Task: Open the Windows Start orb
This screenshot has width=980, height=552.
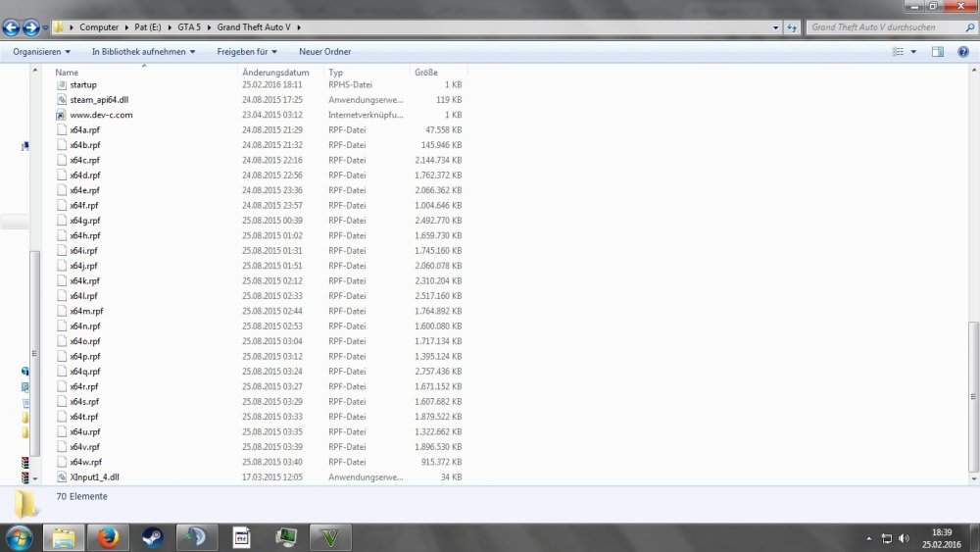Action: click(x=19, y=537)
